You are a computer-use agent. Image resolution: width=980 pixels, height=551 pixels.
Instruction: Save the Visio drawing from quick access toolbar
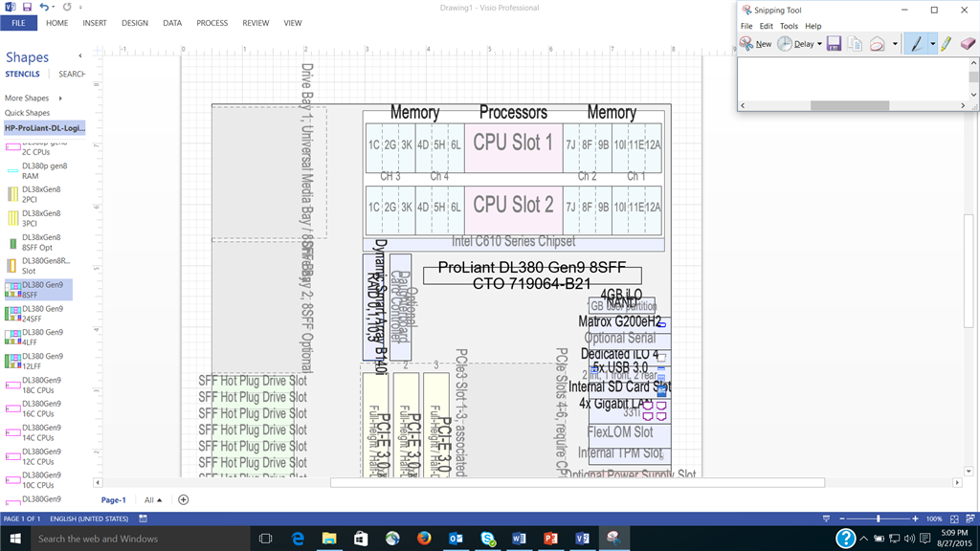pyautogui.click(x=27, y=7)
